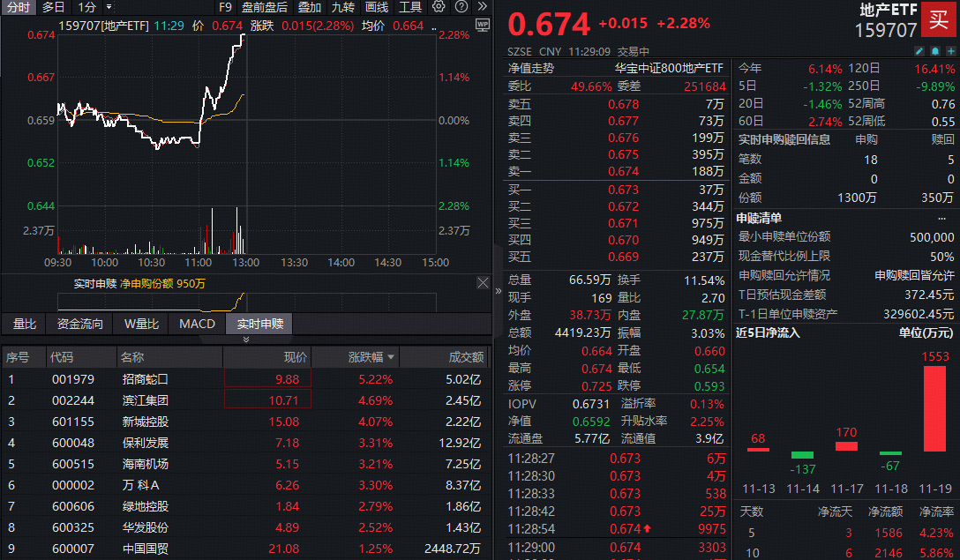Open help using the question mark icon
The width and height of the screenshot is (960, 560).
coord(461,7)
